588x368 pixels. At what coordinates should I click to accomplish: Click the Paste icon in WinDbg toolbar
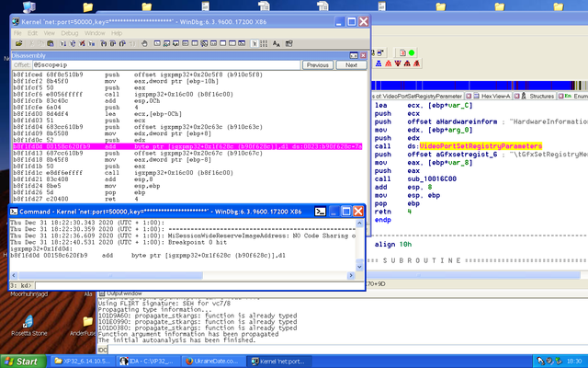pos(51,43)
